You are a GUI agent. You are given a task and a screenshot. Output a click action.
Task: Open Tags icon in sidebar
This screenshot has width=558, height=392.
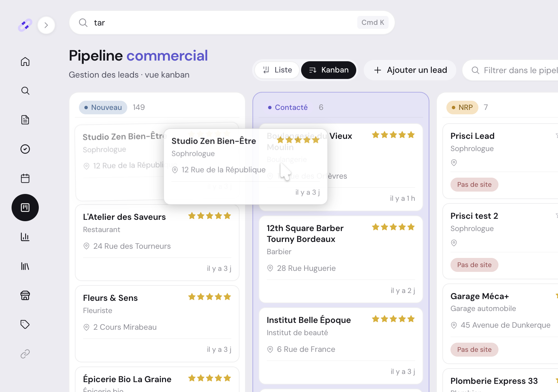point(25,324)
